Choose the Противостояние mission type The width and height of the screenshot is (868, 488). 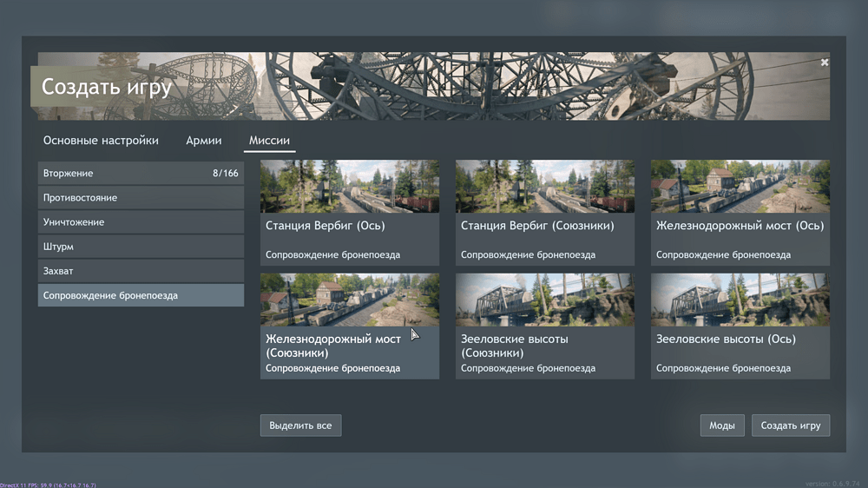pos(141,198)
